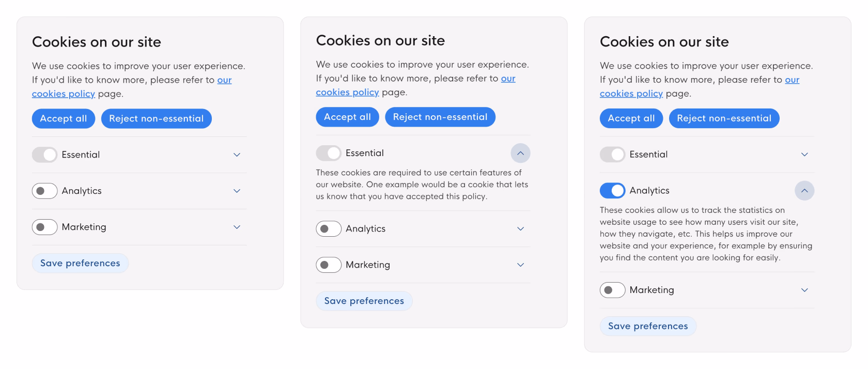Expand Marketing chevron in the left card
Image resolution: width=868 pixels, height=369 pixels.
[x=237, y=227]
